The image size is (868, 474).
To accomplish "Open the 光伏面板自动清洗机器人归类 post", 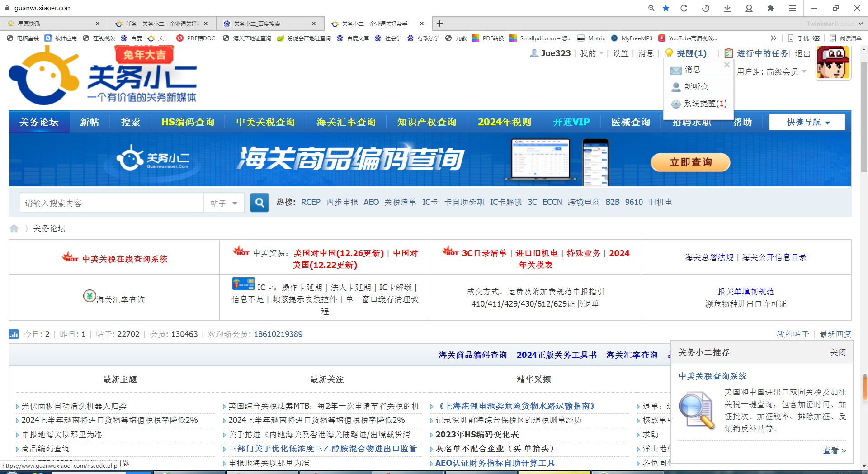I will point(74,406).
